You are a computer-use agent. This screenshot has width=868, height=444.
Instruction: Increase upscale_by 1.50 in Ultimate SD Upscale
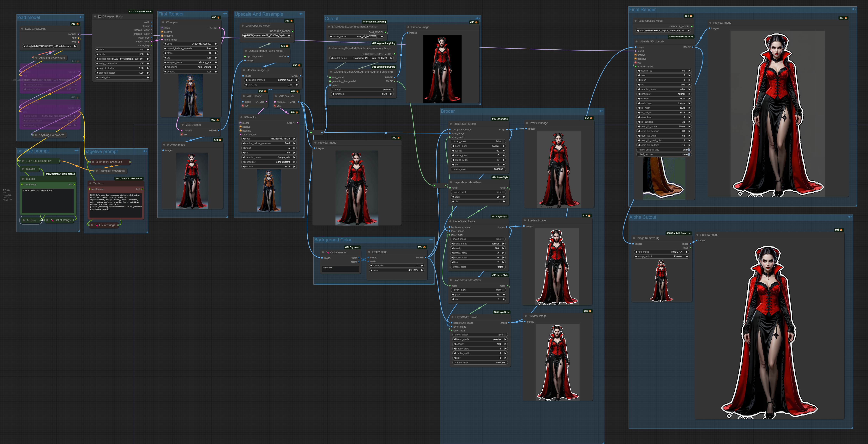(689, 71)
